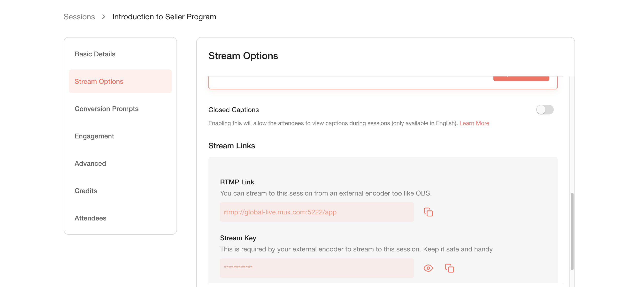Click the Closed Captions label
644x287 pixels.
tap(233, 110)
